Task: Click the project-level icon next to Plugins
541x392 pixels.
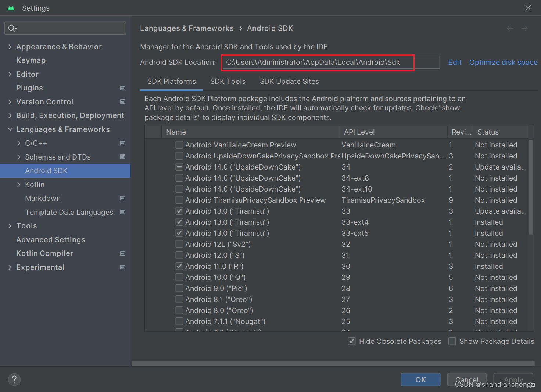Action: coord(123,88)
